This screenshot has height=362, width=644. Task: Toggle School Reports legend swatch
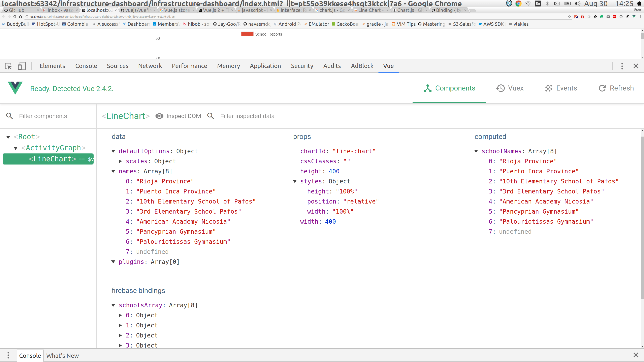[247, 34]
